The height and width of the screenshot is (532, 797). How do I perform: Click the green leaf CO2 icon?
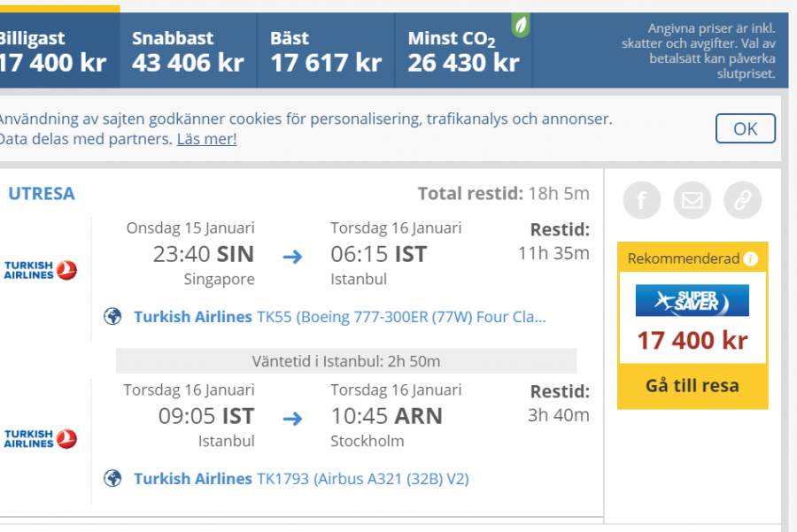click(x=521, y=27)
